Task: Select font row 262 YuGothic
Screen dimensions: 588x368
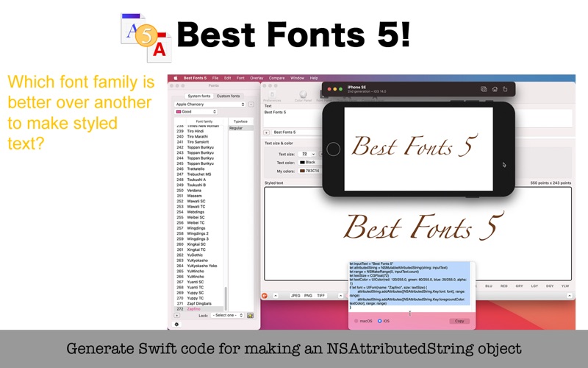Action: pyautogui.click(x=200, y=255)
